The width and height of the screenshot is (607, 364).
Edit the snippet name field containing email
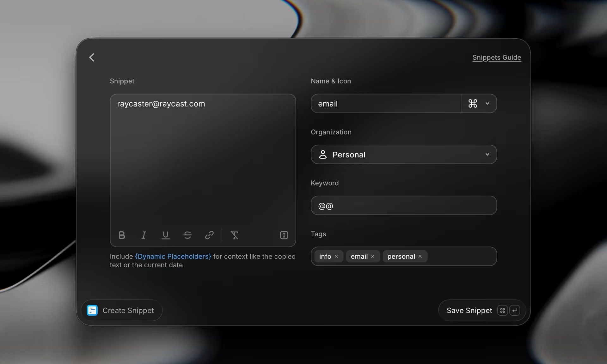click(386, 103)
